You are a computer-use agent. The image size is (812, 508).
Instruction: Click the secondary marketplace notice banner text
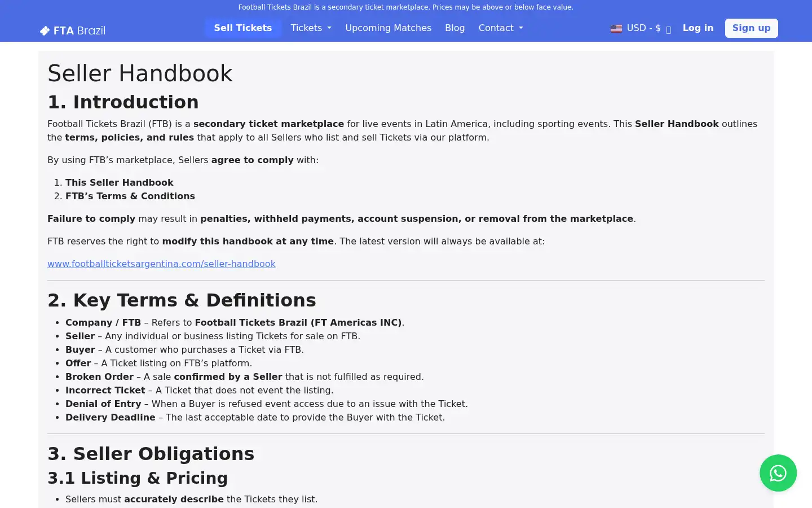tap(406, 7)
